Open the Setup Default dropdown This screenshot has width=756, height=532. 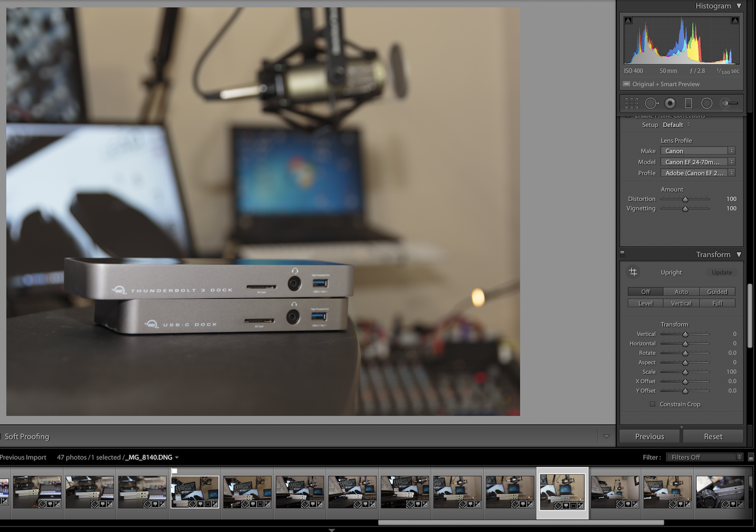(676, 125)
